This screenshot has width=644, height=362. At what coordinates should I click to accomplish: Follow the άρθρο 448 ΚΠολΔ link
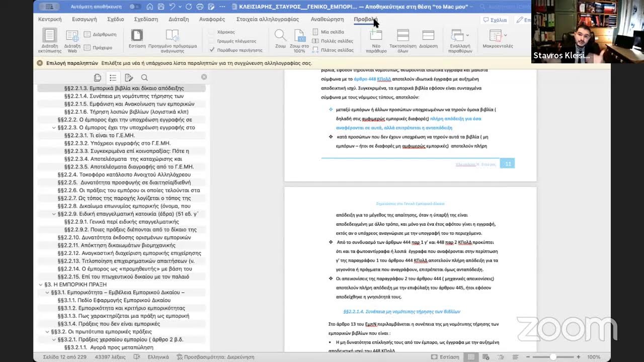373,79
